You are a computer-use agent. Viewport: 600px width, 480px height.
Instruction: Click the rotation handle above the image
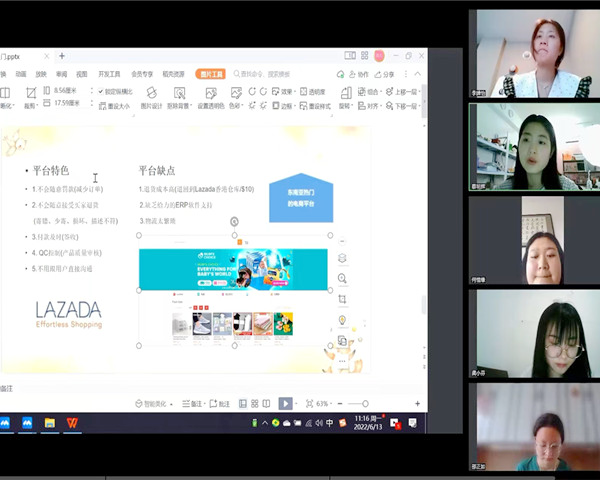tap(234, 221)
